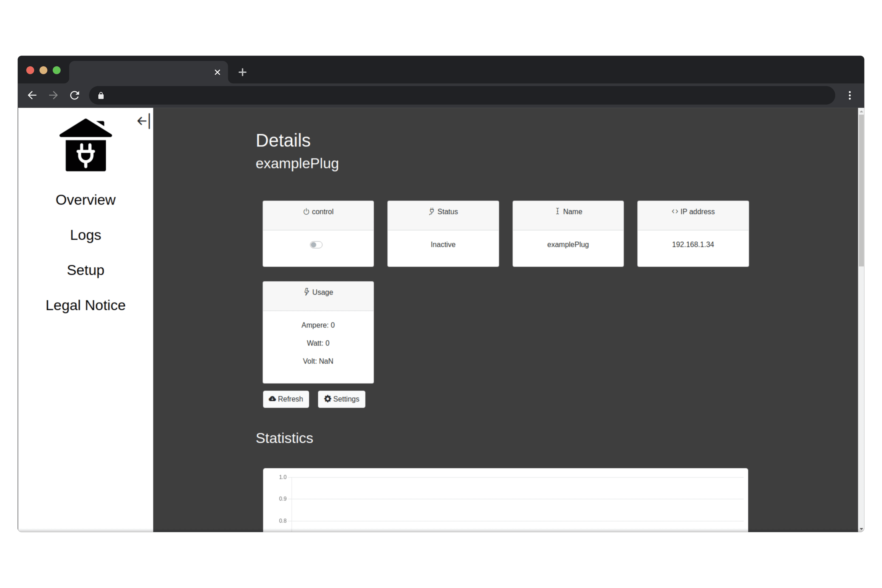This screenshot has width=882, height=588.
Task: View the Legal Notice page
Action: [85, 305]
